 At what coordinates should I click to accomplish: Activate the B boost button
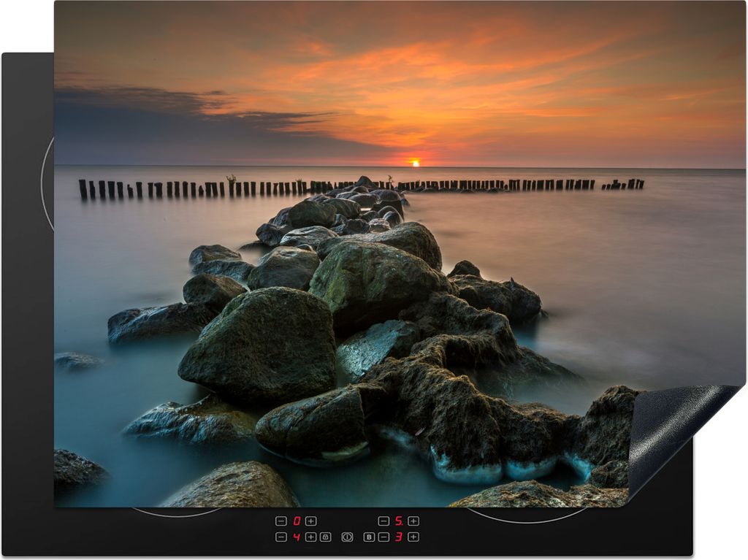[x=369, y=537]
